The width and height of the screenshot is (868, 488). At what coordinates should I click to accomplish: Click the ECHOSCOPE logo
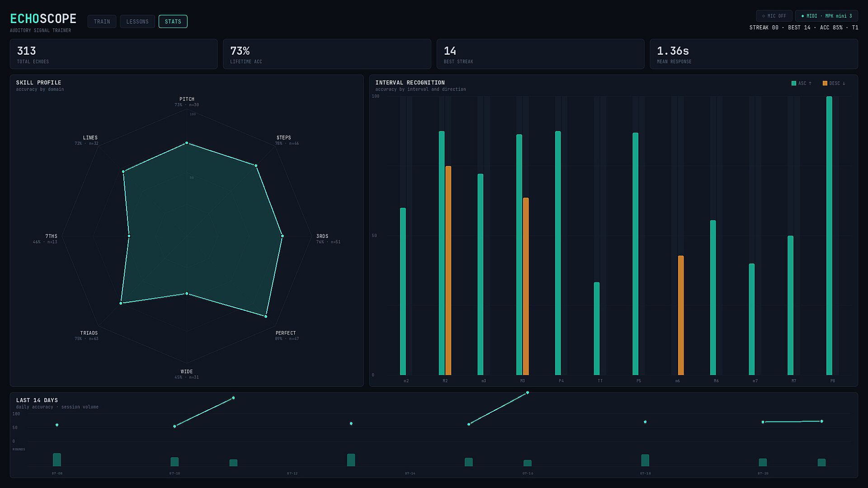pos(43,19)
